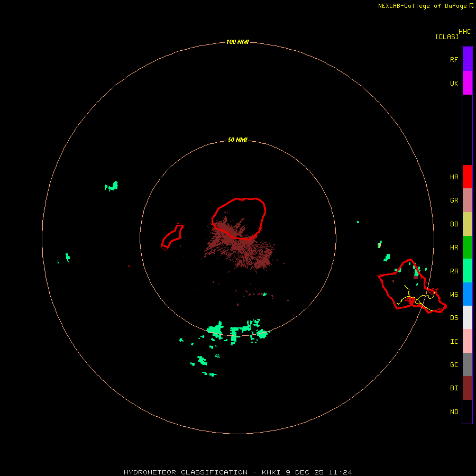This screenshot has width=476, height=476.
Task: Click the RF legend label
Action: pos(454,59)
